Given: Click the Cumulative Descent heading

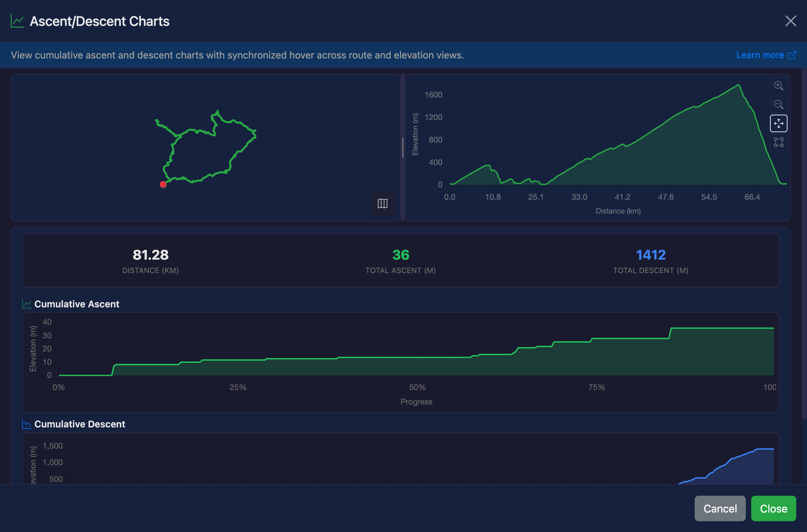Looking at the screenshot, I should coord(80,424).
